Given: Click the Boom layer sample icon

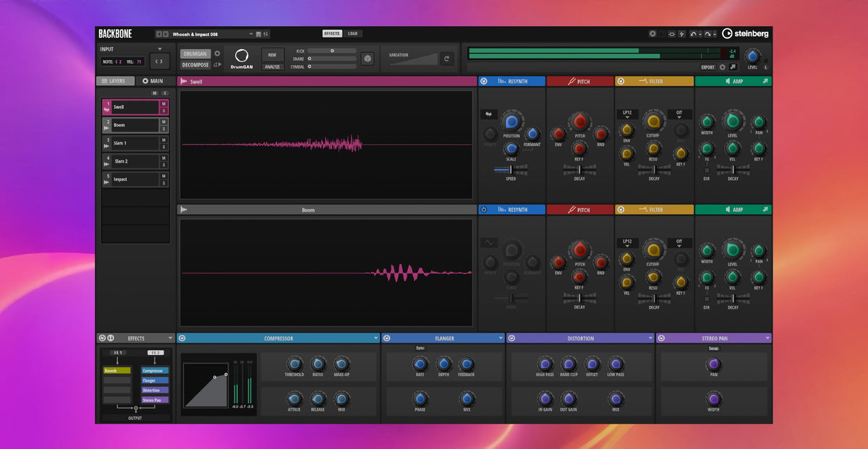Looking at the screenshot, I should point(107,128).
